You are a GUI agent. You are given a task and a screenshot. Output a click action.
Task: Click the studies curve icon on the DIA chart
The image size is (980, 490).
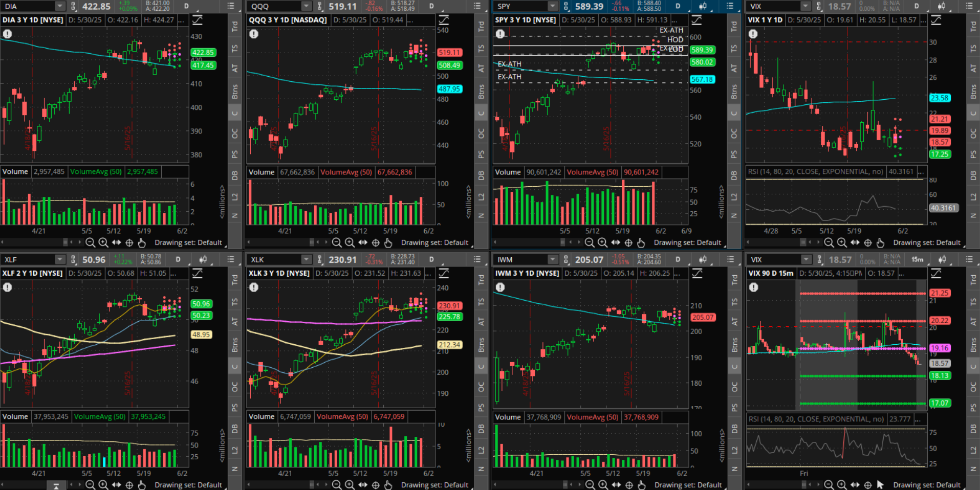[x=197, y=20]
